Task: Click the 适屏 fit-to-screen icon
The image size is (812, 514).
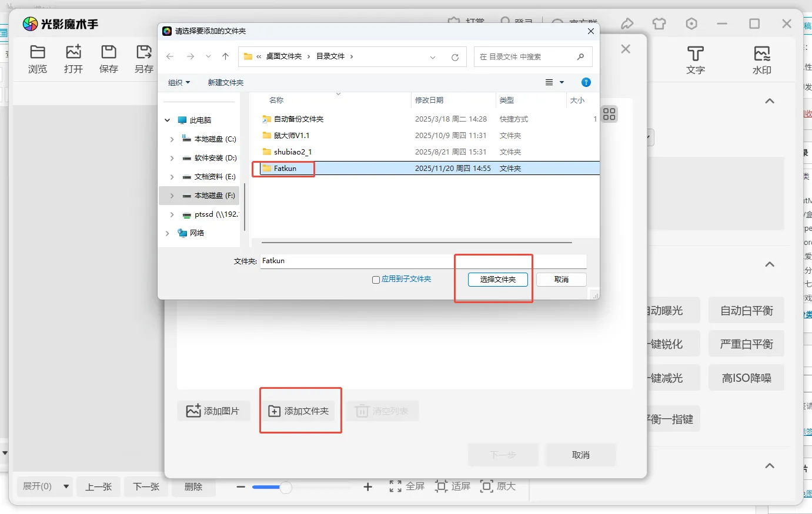Action: (x=441, y=486)
